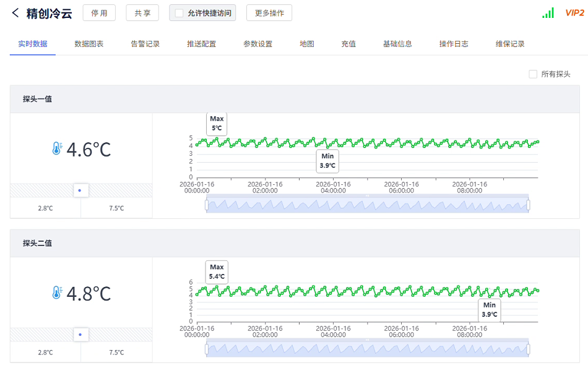The image size is (588, 368).
Task: Click the VIP2 badge icon
Action: [574, 13]
